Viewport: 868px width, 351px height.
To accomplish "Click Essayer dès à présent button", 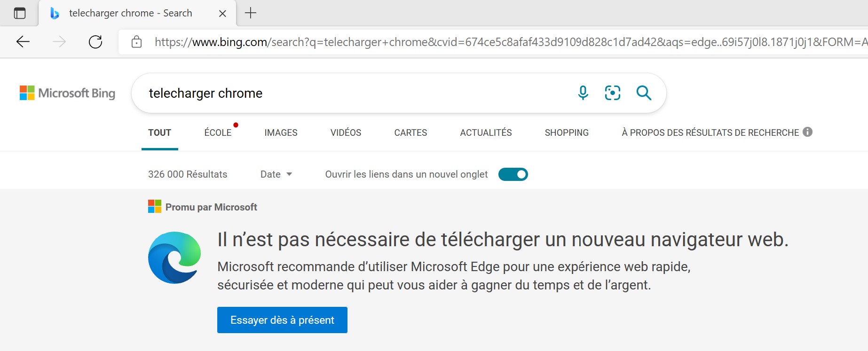I will pos(282,320).
